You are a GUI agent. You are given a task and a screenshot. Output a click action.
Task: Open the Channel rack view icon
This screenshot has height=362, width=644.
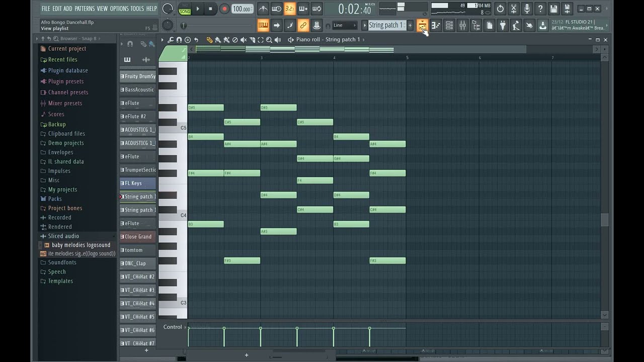click(x=449, y=25)
